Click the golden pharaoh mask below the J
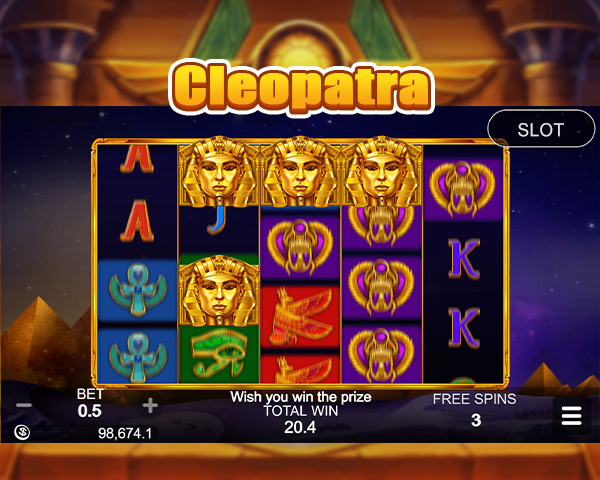Viewport: 600px width, 480px height. [219, 291]
